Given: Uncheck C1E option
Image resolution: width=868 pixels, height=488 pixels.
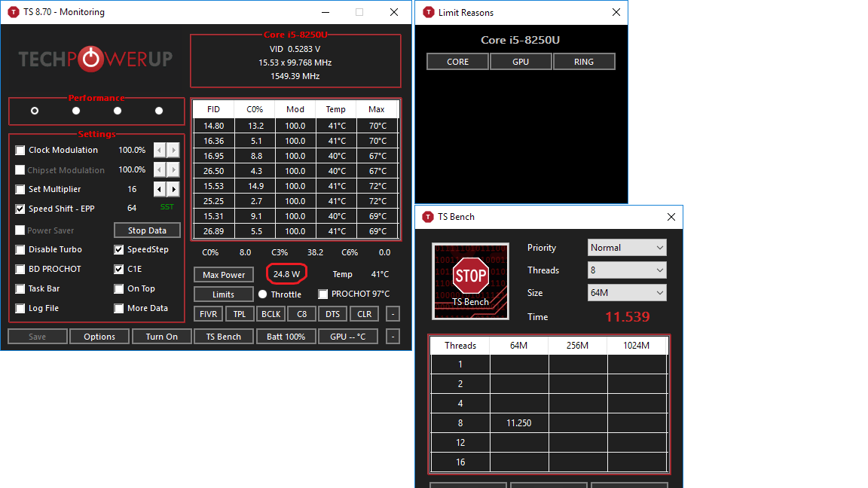Looking at the screenshot, I should point(118,269).
